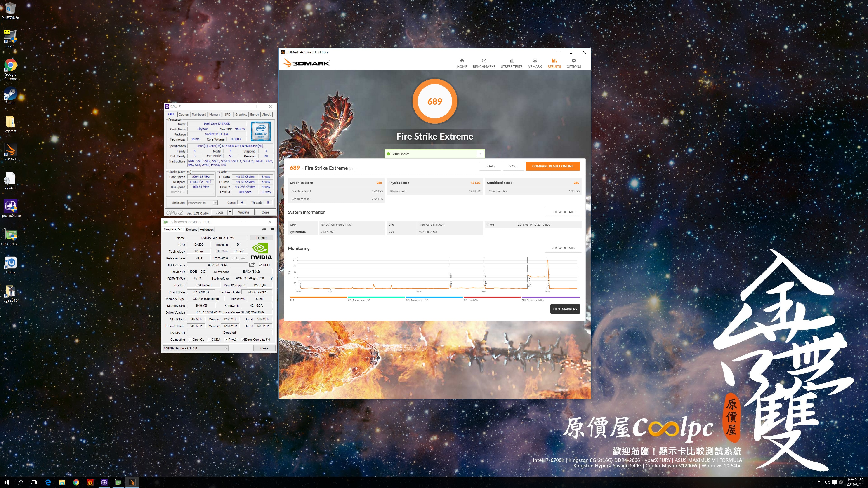This screenshot has width=868, height=488.
Task: Click HIDE MARKERS button
Action: click(565, 309)
